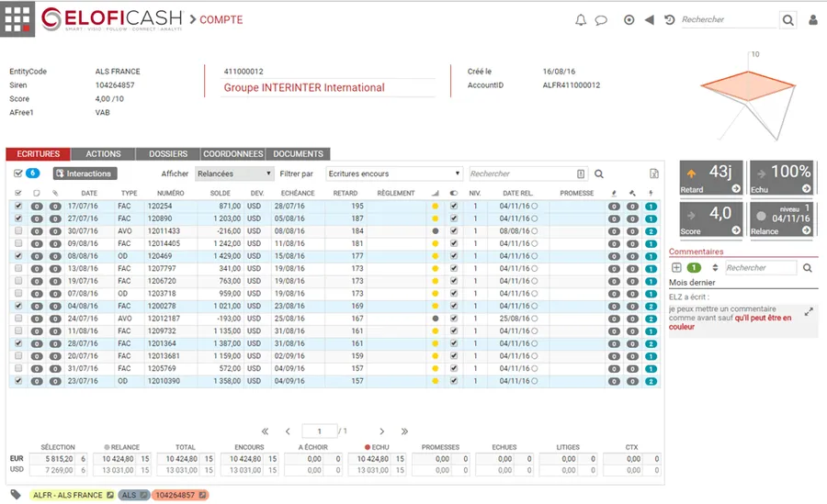Click the Interactions button

(85, 174)
